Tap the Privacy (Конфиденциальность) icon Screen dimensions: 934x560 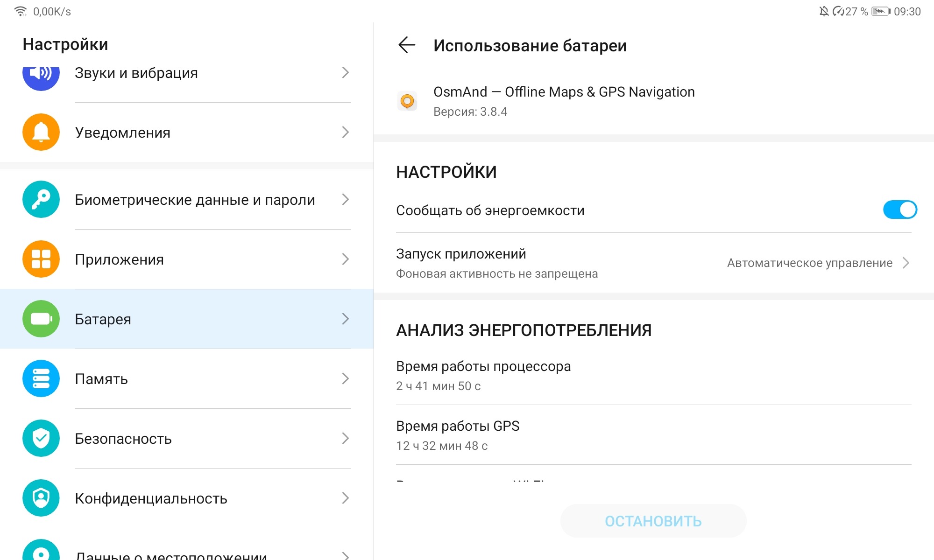41,498
